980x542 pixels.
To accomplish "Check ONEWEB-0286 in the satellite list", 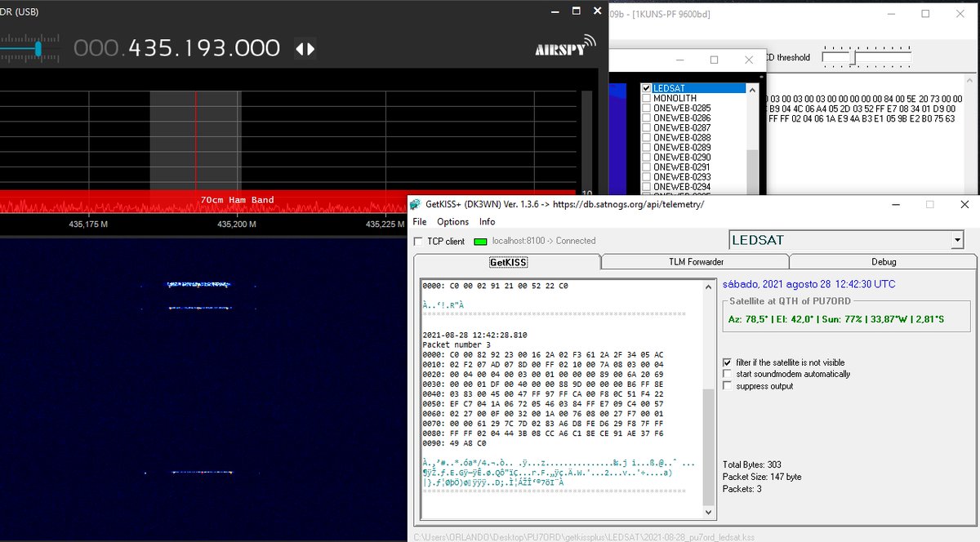I will pos(647,118).
